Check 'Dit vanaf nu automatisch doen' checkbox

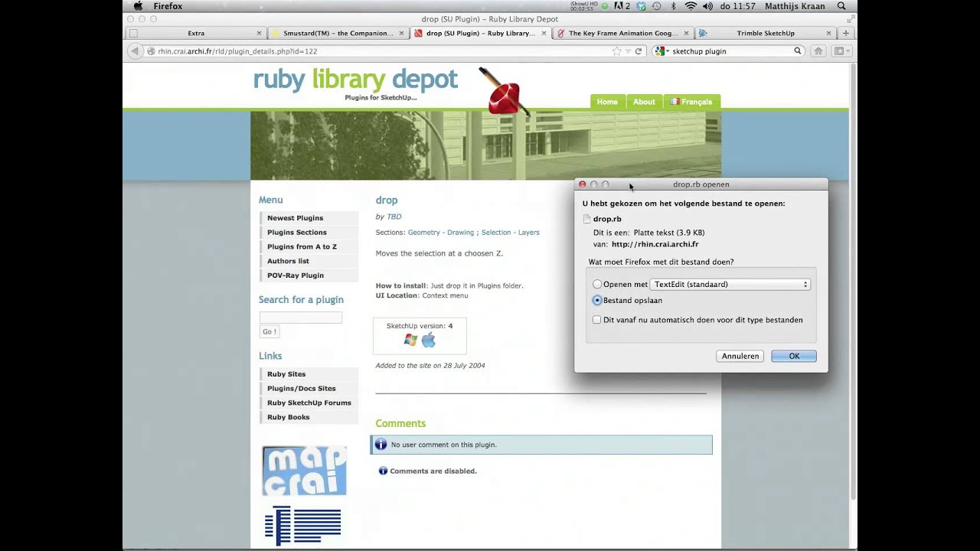tap(597, 320)
